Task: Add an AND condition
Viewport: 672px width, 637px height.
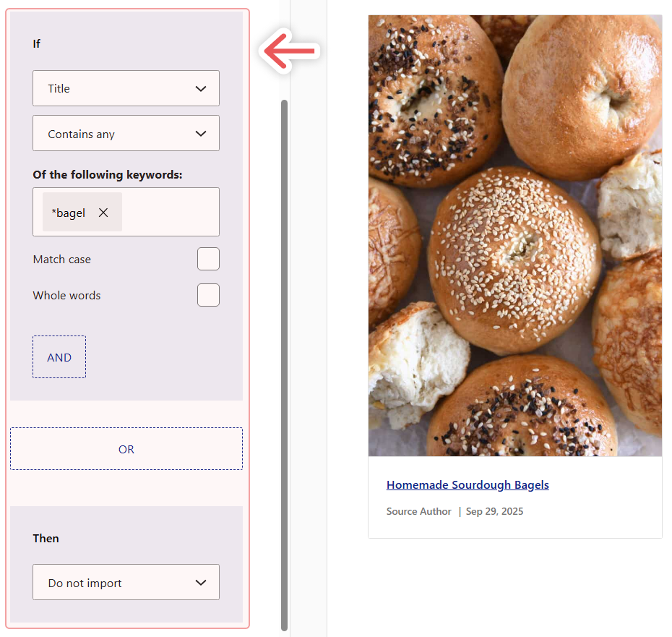Action: click(x=59, y=356)
